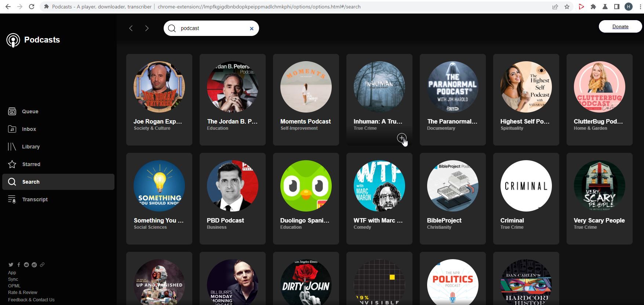This screenshot has width=644, height=305.
Task: Open The Paranormal Podcast artwork
Action: click(453, 87)
